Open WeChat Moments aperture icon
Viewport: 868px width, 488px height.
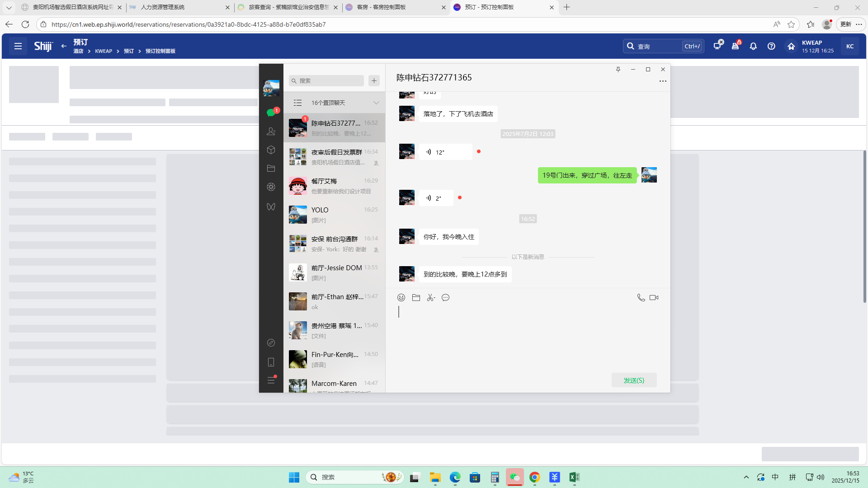tap(271, 187)
